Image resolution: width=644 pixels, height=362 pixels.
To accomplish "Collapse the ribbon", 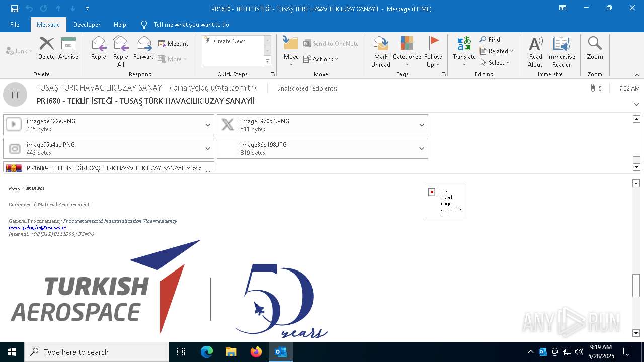I will [637, 75].
